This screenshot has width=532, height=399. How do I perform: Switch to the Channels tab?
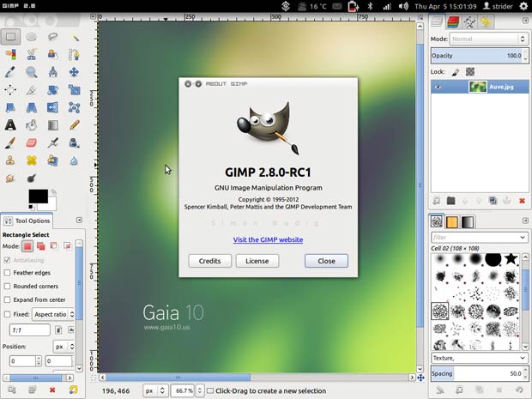(x=453, y=22)
